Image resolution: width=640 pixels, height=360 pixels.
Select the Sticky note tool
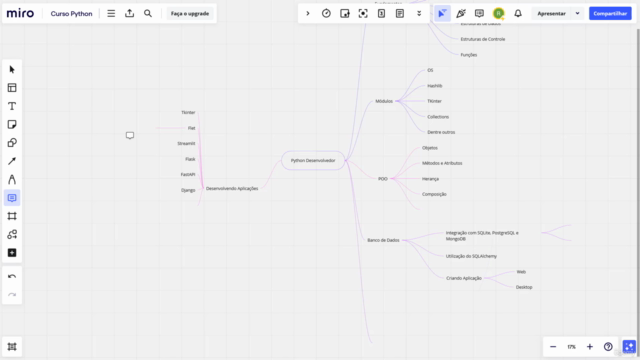12,124
